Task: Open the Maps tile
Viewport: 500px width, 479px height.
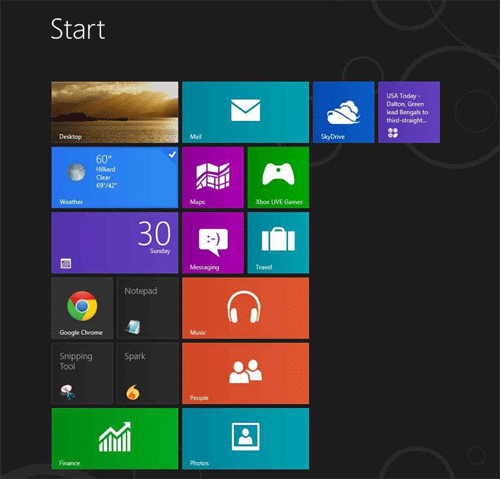Action: pyautogui.click(x=213, y=178)
